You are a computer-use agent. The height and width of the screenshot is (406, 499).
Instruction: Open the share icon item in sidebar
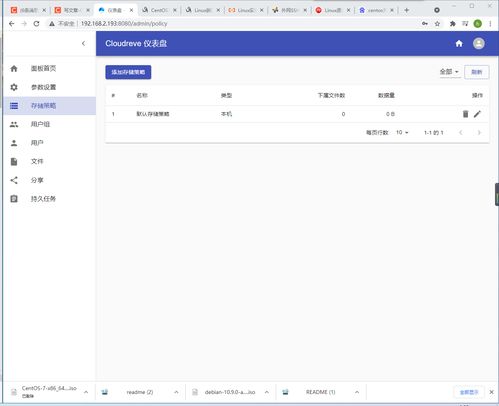(x=49, y=180)
